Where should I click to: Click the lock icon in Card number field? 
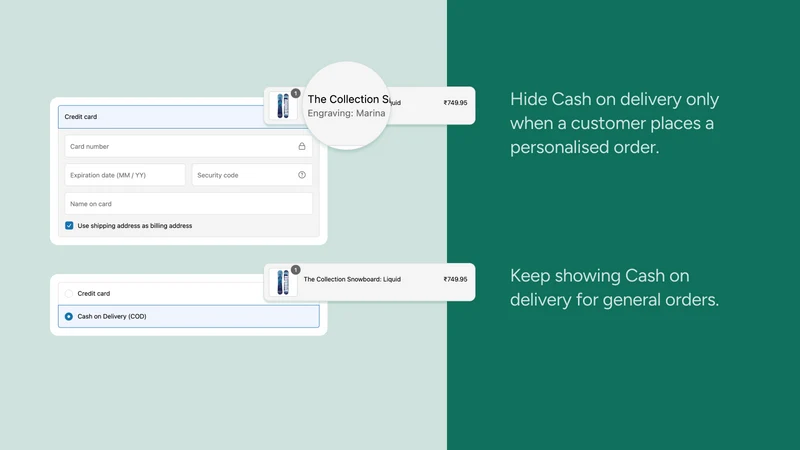[x=302, y=146]
